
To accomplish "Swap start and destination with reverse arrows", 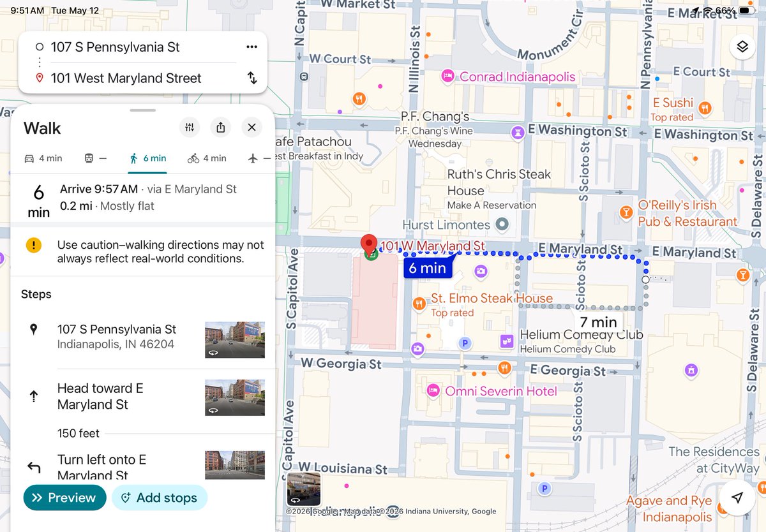I will coord(252,78).
